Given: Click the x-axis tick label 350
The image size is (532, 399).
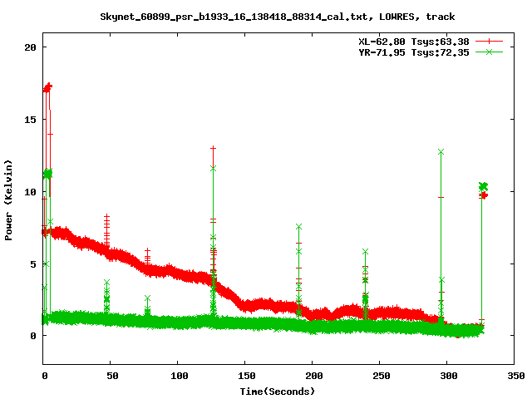Looking at the screenshot, I should click(515, 376).
